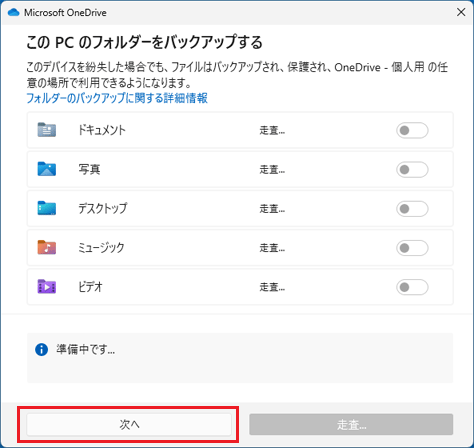Click 走査... status in ビデオ row
Screen dimensions: 474x448
[x=272, y=287]
